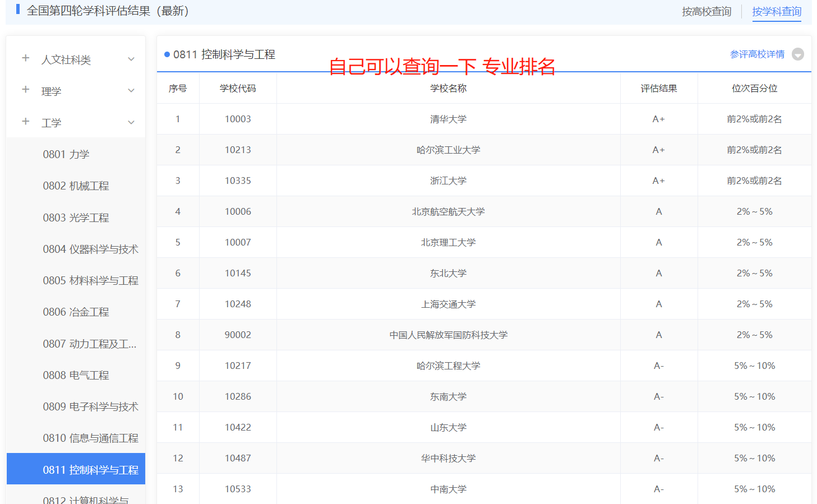Image resolution: width=817 pixels, height=504 pixels.
Task: Click 哈尔滨工业大学 in row two
Action: point(447,150)
